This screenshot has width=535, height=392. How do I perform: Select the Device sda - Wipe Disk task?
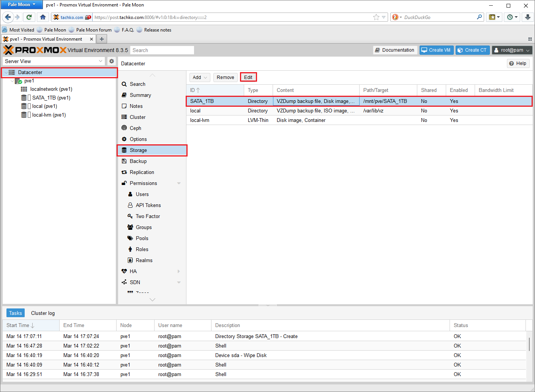(x=264, y=355)
